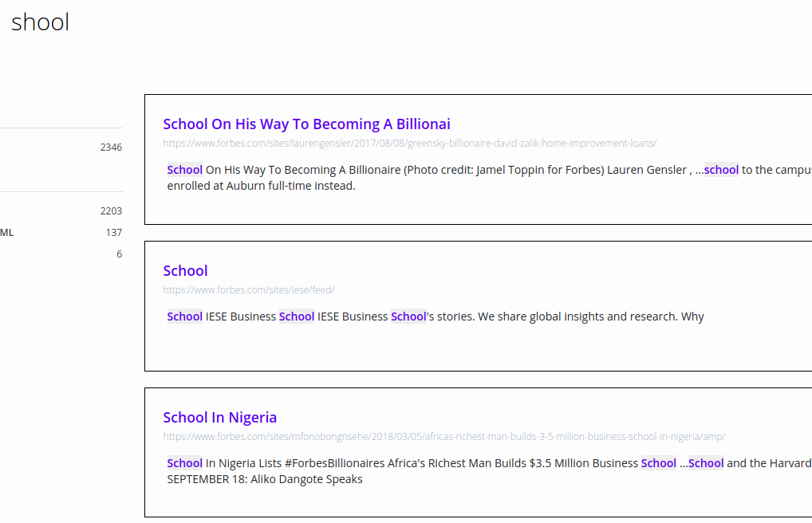The image size is (812, 523).
Task: Click "SEPTEMBER 18: Aliko Dangote Speaks" snippet line
Action: pyautogui.click(x=264, y=479)
